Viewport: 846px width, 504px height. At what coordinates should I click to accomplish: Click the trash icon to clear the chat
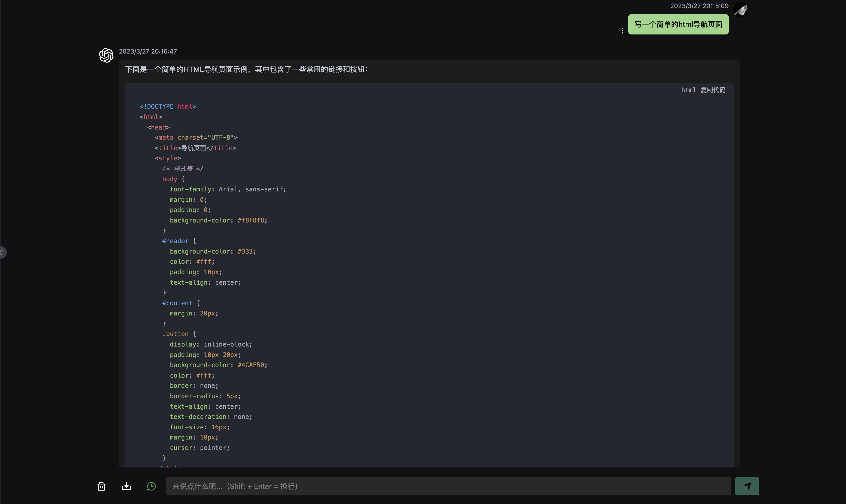101,486
